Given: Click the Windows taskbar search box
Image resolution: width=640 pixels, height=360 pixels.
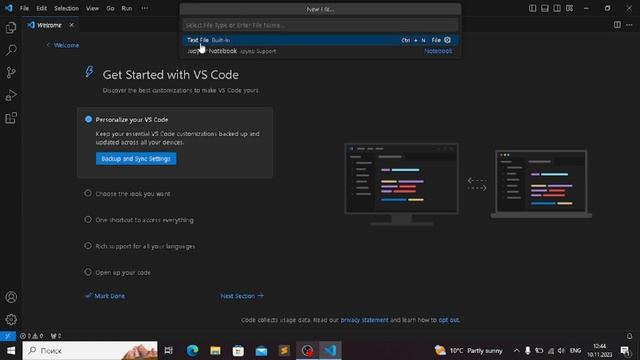Looking at the screenshot, I should (x=90, y=351).
